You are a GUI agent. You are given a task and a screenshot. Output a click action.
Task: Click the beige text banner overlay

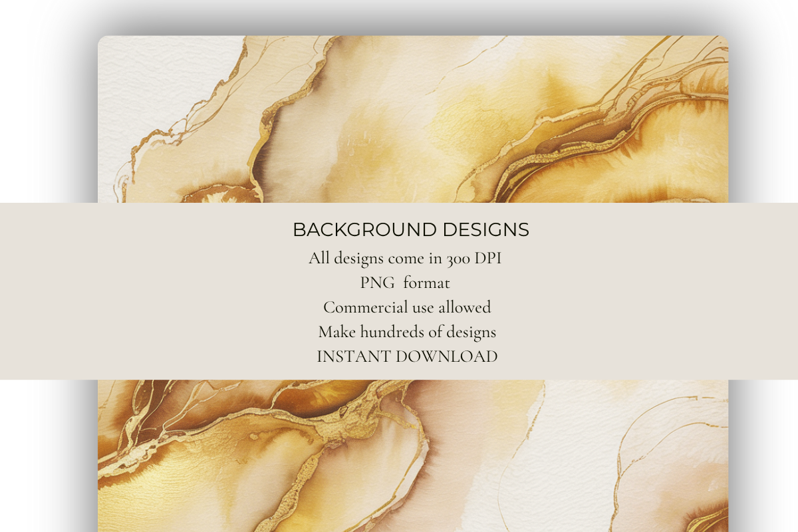coord(166,293)
